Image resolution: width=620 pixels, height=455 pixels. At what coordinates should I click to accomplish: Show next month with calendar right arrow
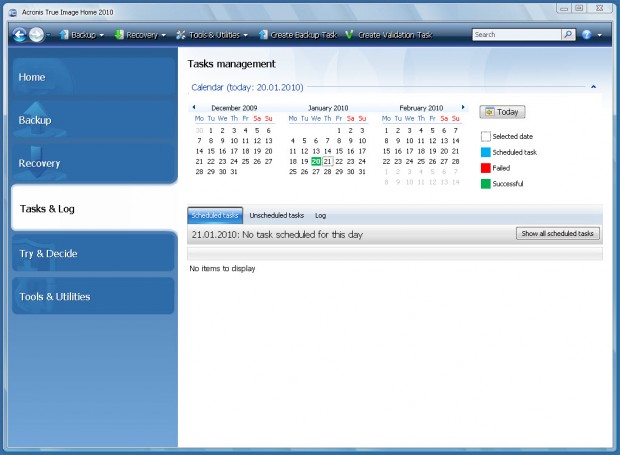pos(463,107)
